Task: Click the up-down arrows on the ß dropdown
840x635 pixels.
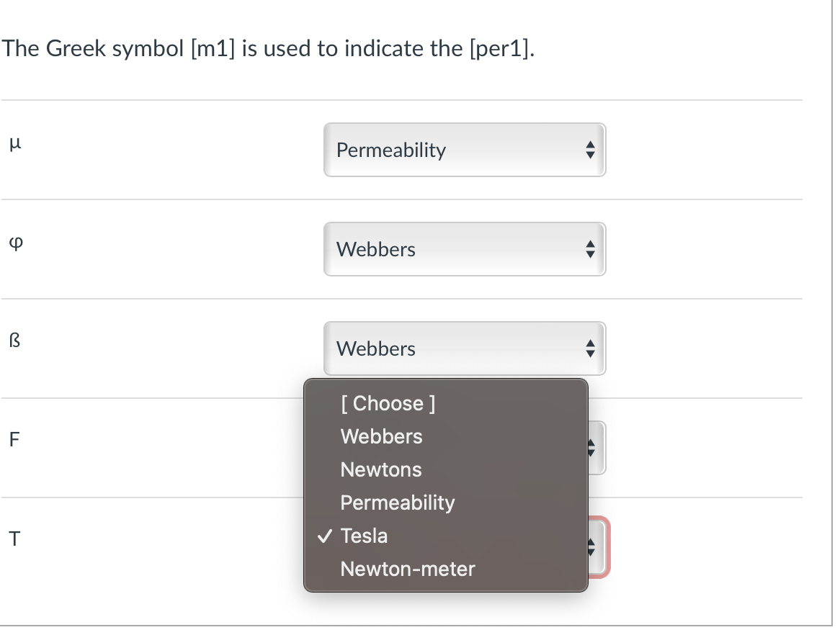Action: [590, 348]
